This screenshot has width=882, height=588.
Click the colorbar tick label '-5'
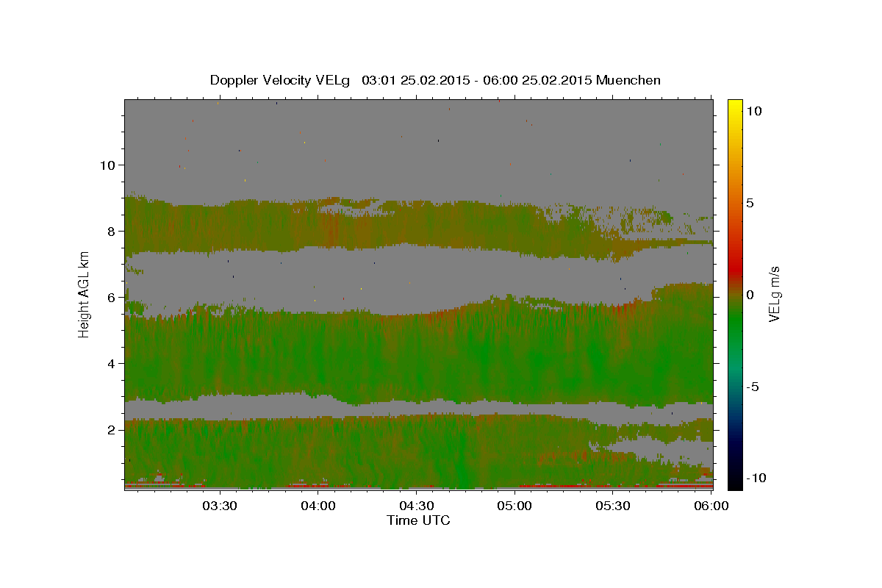click(x=752, y=387)
